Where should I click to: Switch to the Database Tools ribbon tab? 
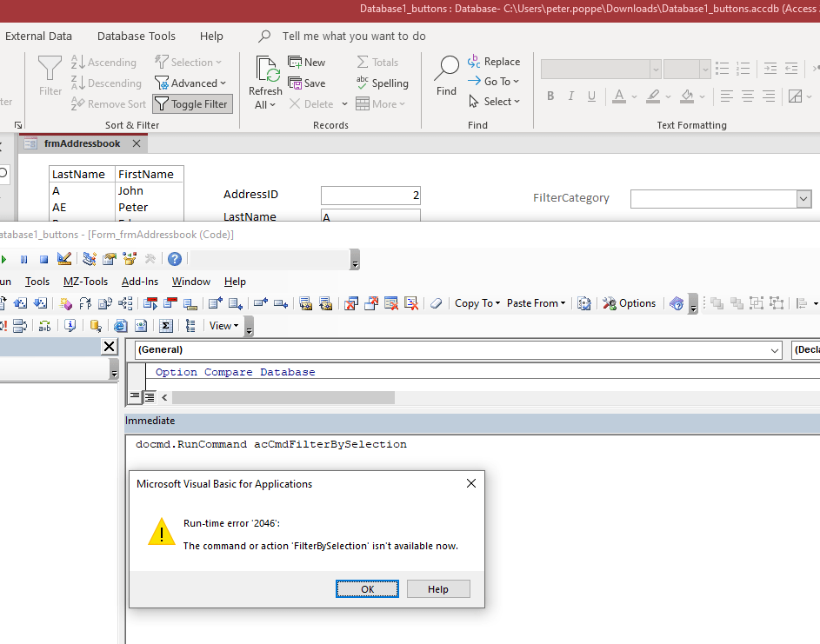point(136,36)
